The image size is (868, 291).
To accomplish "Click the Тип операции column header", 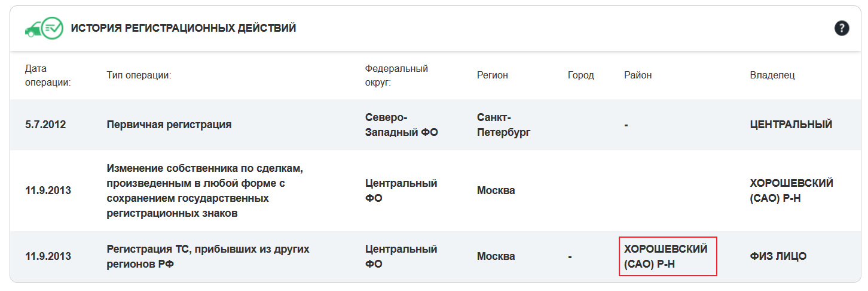I will [139, 75].
